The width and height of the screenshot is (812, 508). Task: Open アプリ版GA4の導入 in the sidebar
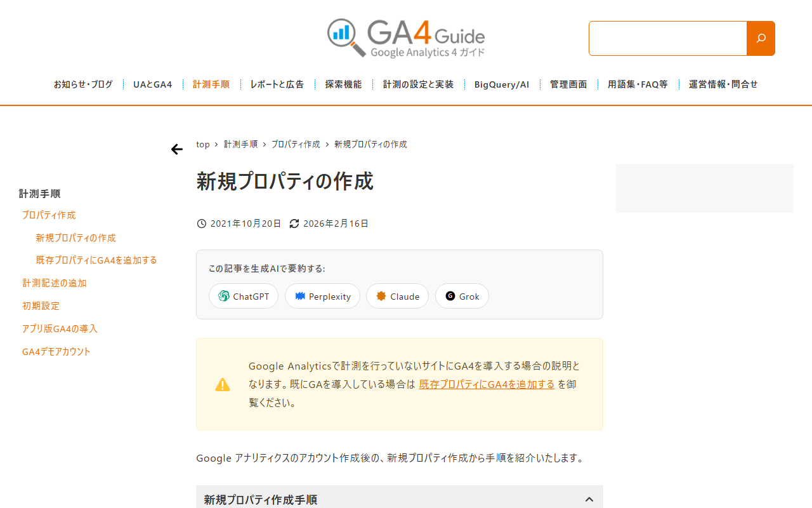click(x=60, y=329)
